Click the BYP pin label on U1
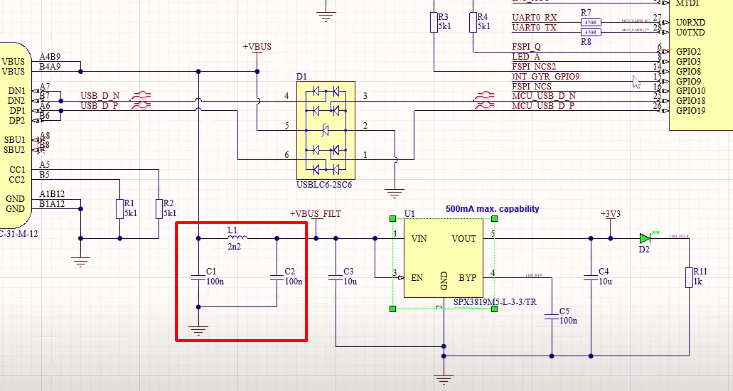Image resolution: width=733 pixels, height=391 pixels. pos(467,278)
